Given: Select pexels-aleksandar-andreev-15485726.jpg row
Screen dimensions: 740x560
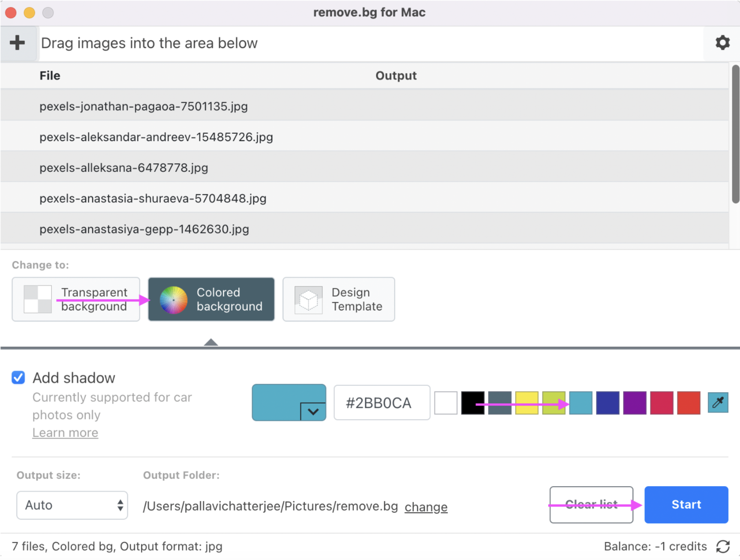Looking at the screenshot, I should [364, 136].
